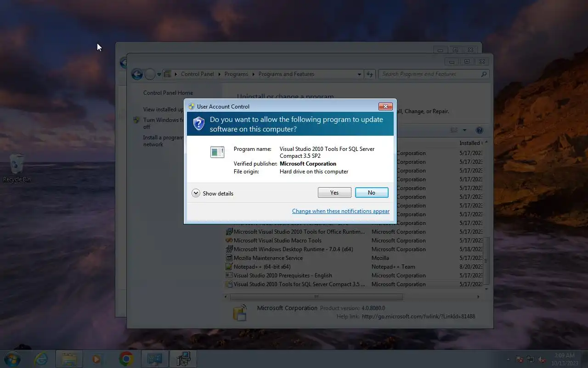
Task: Click the horizontal scrollbar of the program list
Action: tap(316, 297)
